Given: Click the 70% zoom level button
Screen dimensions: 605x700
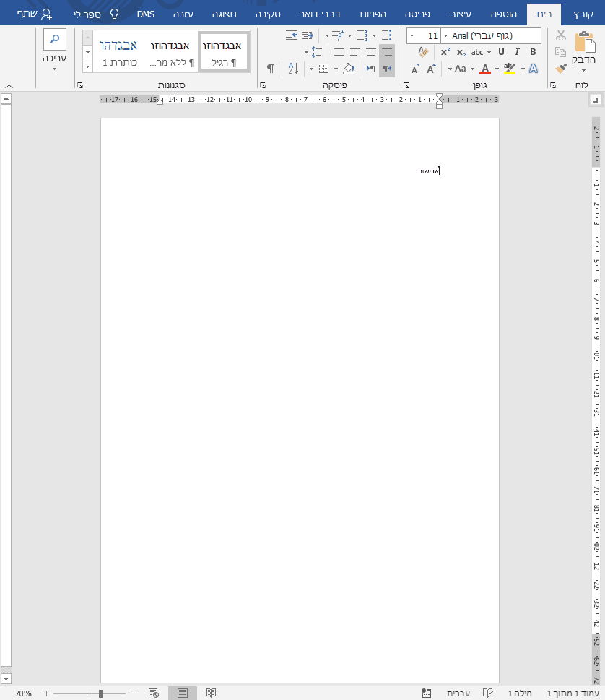Looking at the screenshot, I should [x=23, y=693].
